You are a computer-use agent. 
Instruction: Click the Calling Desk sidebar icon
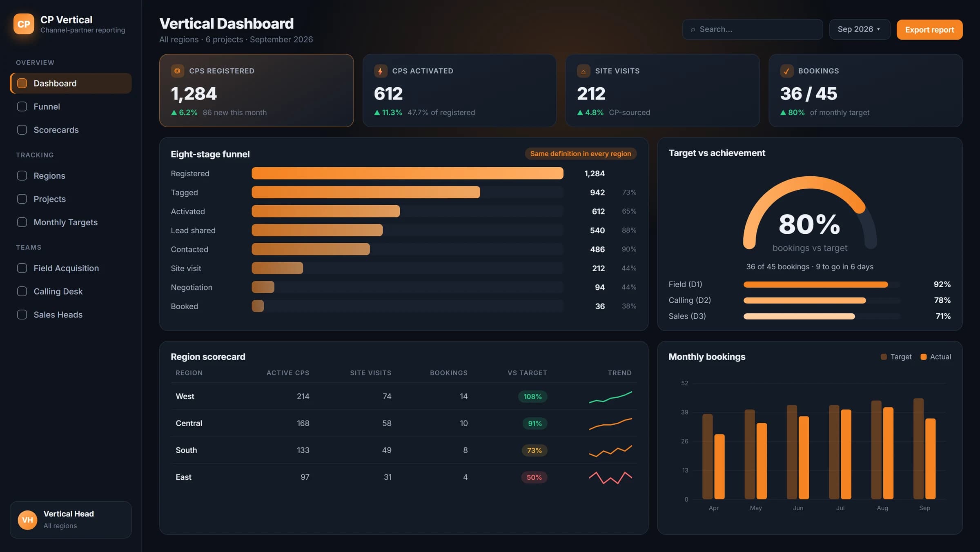click(22, 291)
